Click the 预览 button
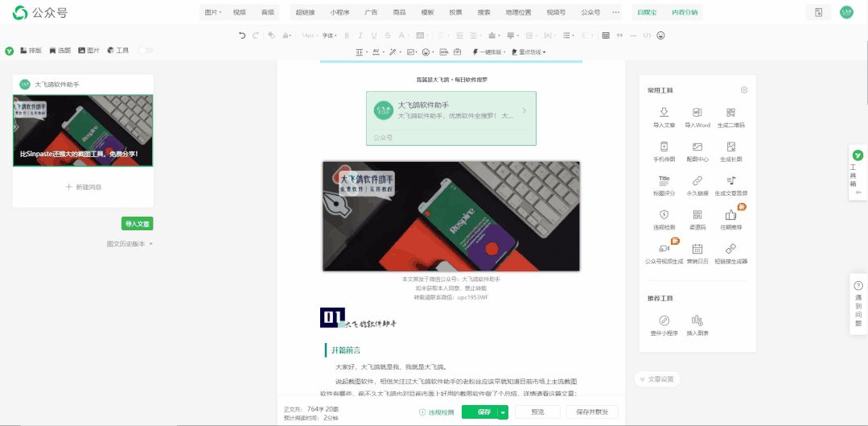The width and height of the screenshot is (868, 426). coord(537,412)
